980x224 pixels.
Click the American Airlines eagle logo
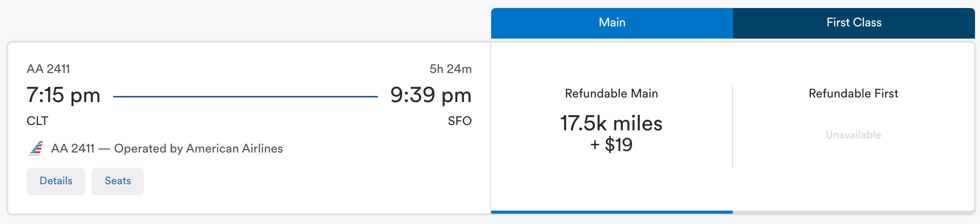pyautogui.click(x=36, y=149)
